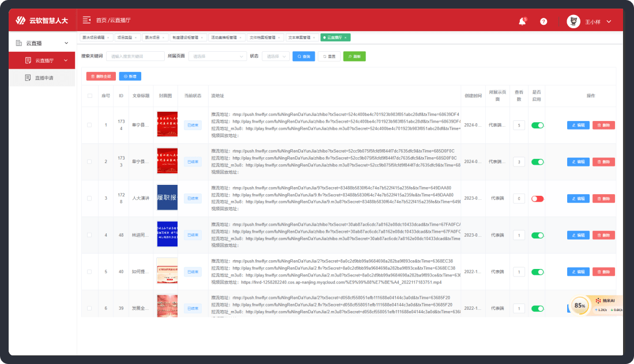The height and width of the screenshot is (364, 634).
Task: Toggle off the 是否启用 switch in row 1
Action: click(537, 125)
